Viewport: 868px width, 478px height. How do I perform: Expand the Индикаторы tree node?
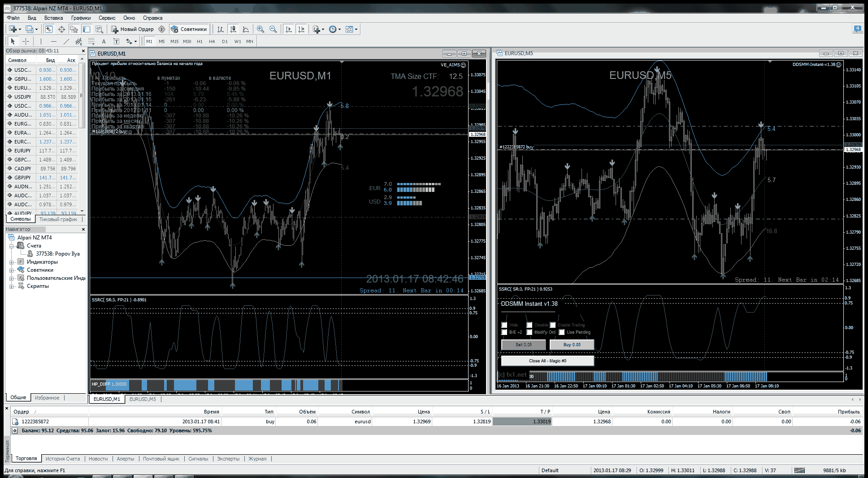pos(12,262)
